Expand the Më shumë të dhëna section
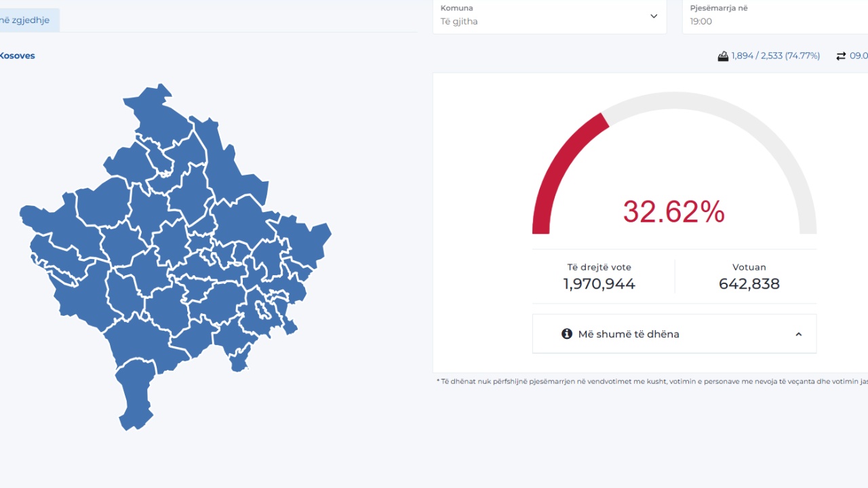The image size is (868, 488). (629, 334)
